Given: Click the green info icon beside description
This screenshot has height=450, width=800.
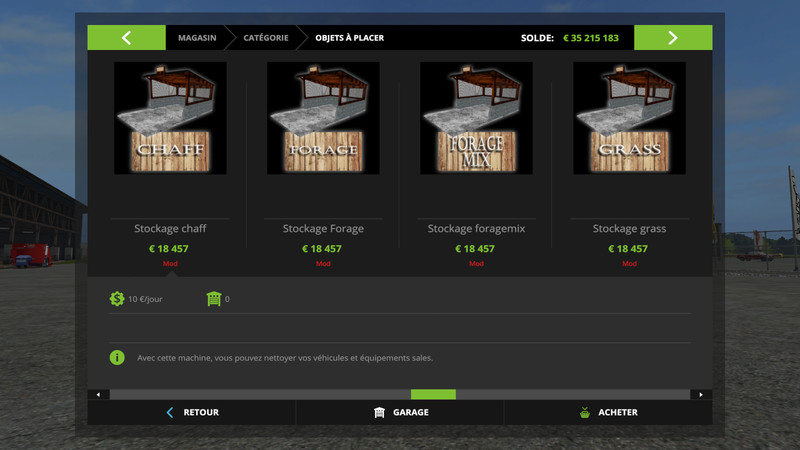Looking at the screenshot, I should (x=117, y=357).
